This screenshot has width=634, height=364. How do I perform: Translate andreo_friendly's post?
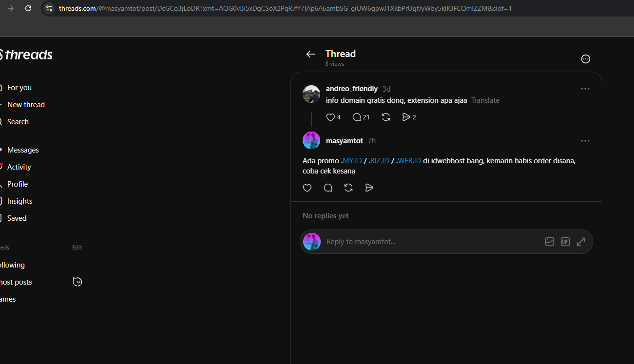485,100
